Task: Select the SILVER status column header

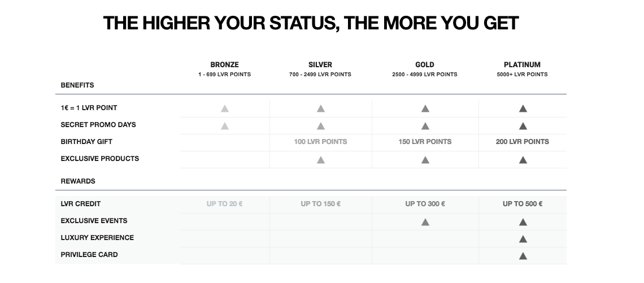Action: coord(320,64)
